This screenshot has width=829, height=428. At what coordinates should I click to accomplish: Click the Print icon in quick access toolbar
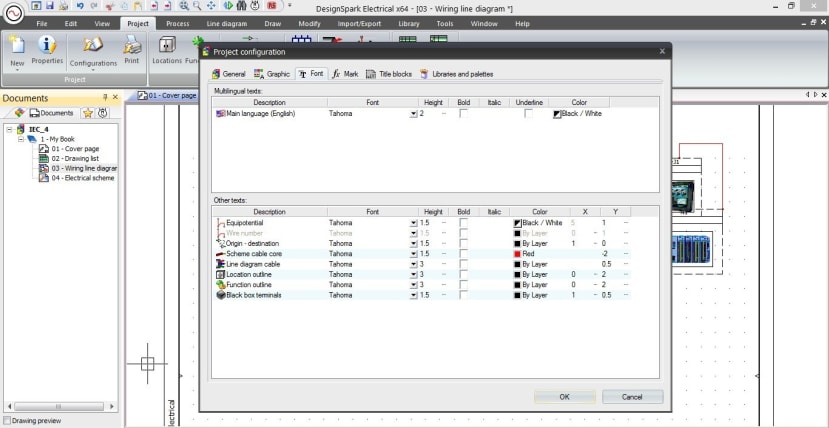point(63,6)
